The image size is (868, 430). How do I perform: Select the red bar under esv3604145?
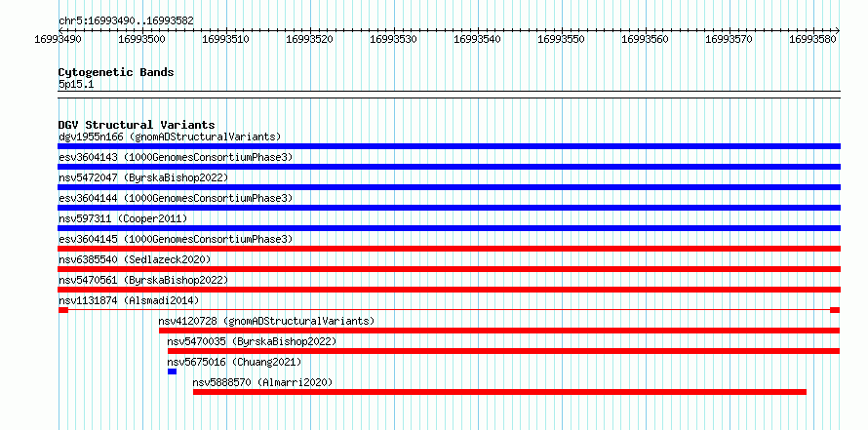pos(449,249)
